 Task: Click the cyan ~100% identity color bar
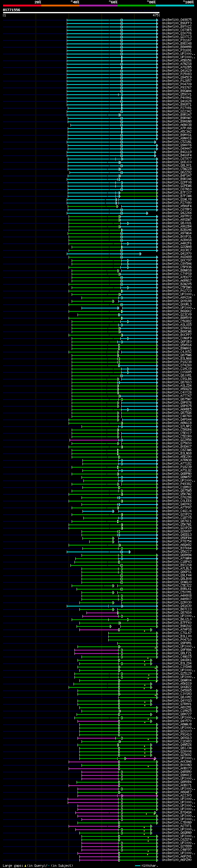click(175, 6)
